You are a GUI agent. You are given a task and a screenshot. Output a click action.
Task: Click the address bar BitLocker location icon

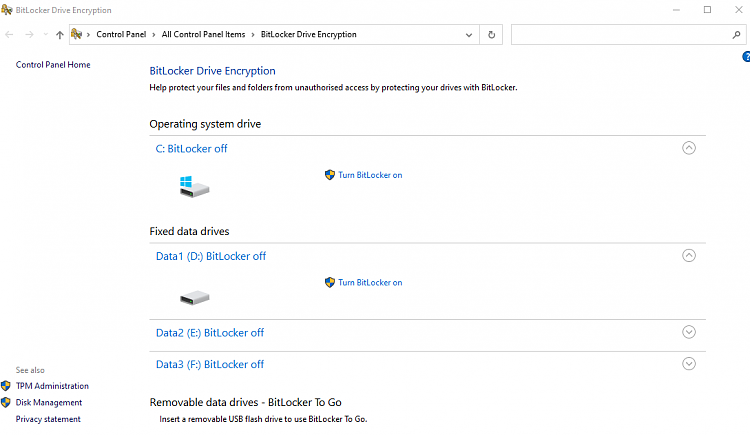(x=77, y=34)
